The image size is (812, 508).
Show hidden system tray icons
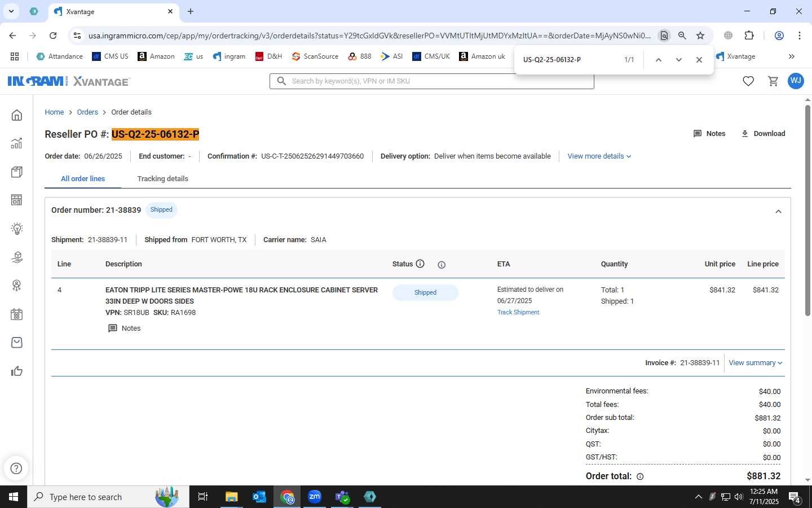pos(698,497)
